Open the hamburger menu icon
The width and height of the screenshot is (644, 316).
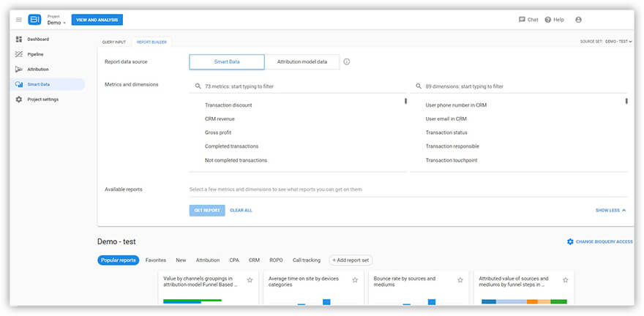click(x=19, y=20)
